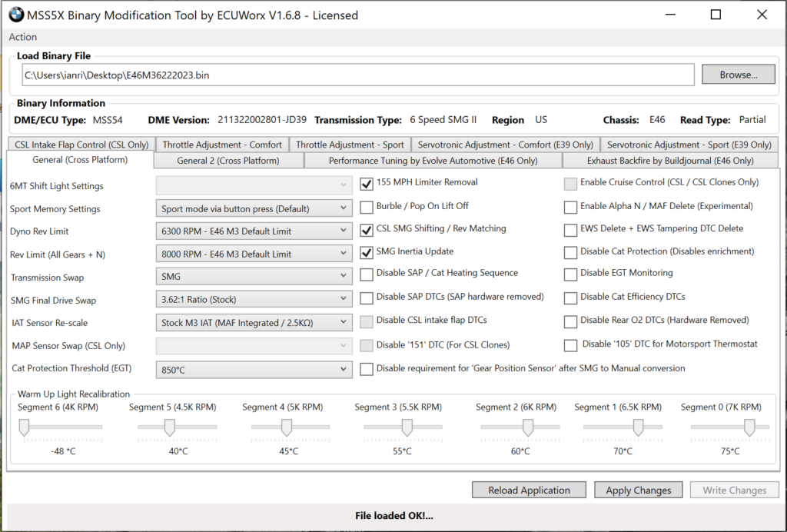Click Segment 4 (5K RPM) slider handle
The width and height of the screenshot is (787, 532).
pyautogui.click(x=287, y=427)
